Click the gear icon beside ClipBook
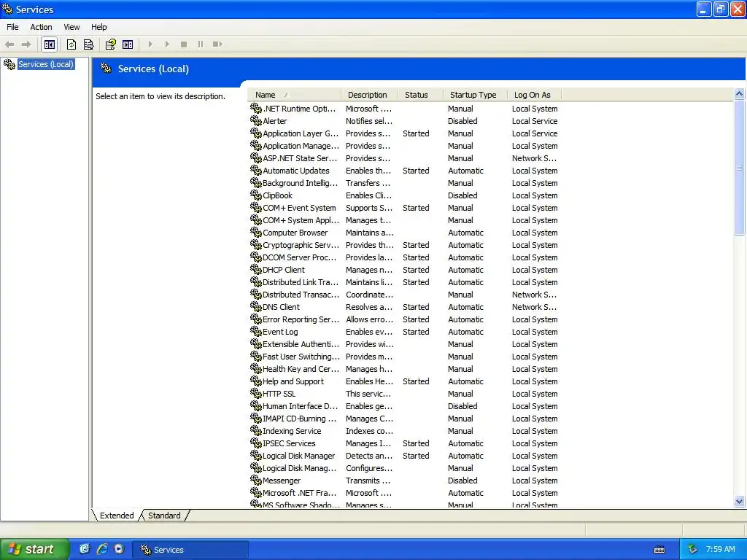Screen dimensions: 747x560 (x=256, y=195)
